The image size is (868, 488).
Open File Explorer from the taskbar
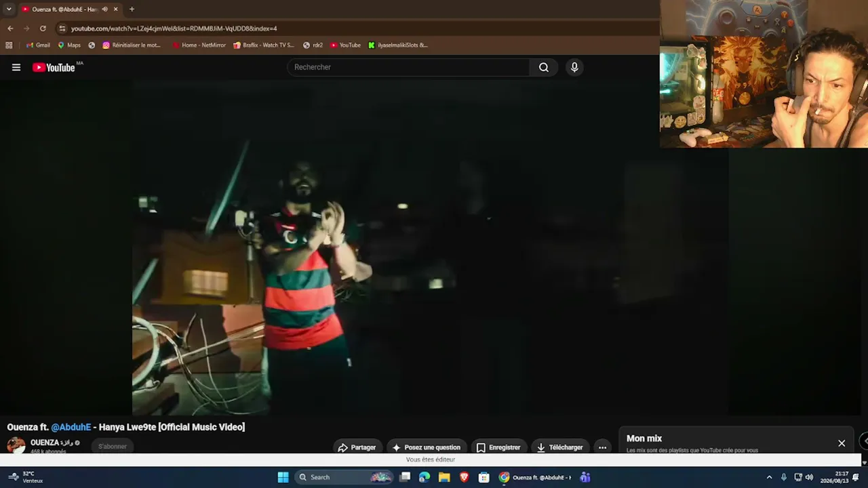tap(444, 477)
